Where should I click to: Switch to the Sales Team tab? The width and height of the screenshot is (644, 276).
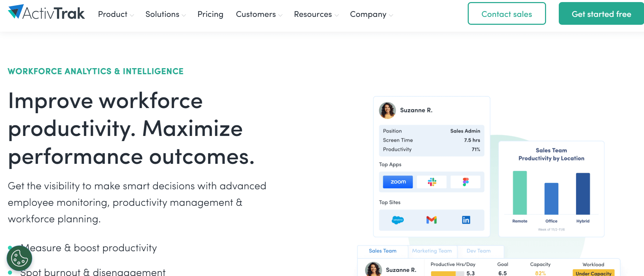coord(382,251)
